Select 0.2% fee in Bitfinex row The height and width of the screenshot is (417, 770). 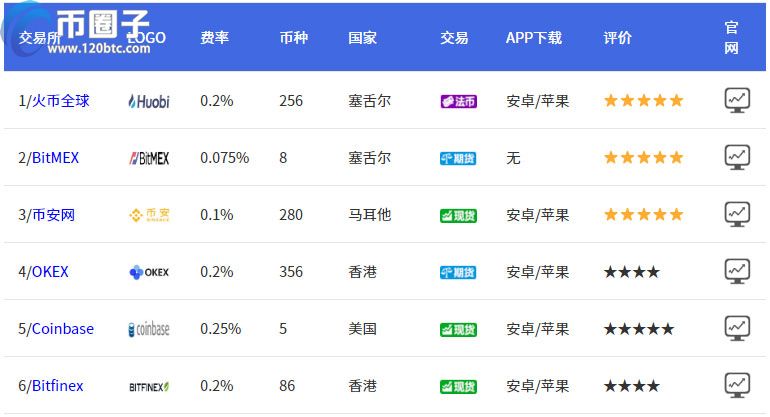[217, 386]
